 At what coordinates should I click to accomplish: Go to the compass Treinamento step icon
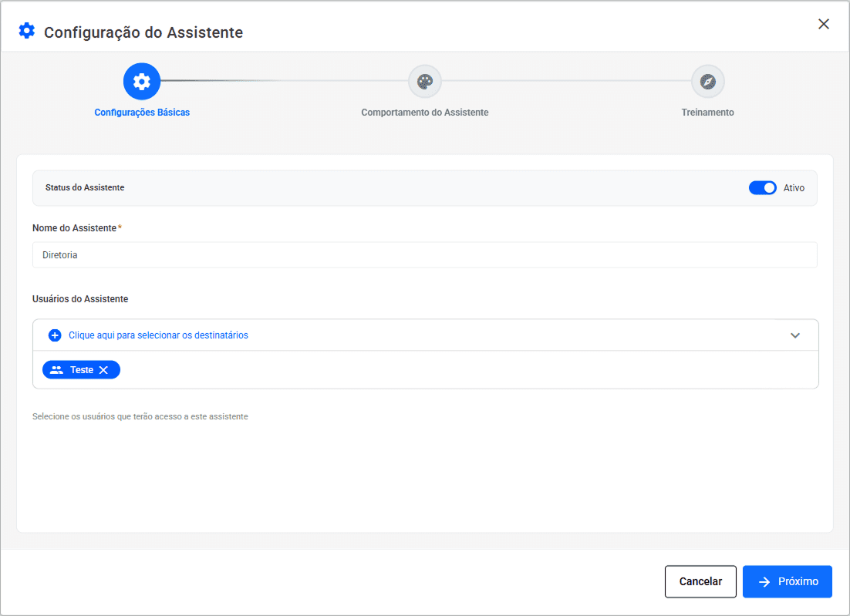(707, 82)
